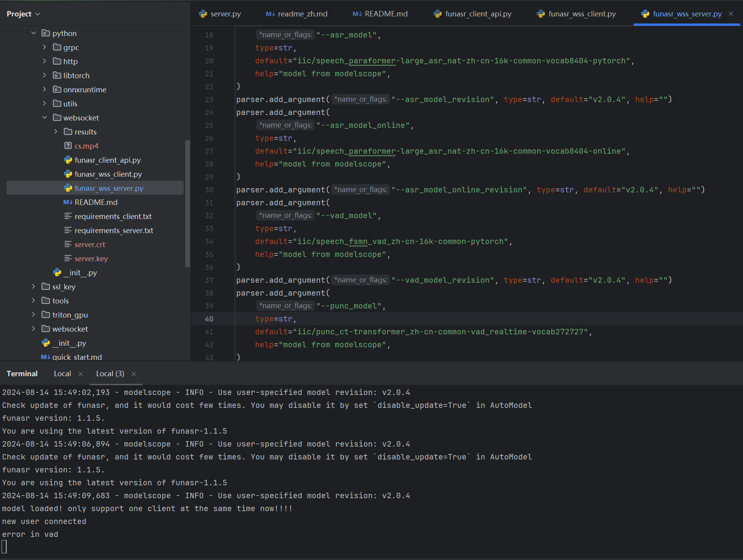The width and height of the screenshot is (743, 560).
Task: Click the Python icon of __init__.py under websocket
Action: pyautogui.click(x=57, y=273)
